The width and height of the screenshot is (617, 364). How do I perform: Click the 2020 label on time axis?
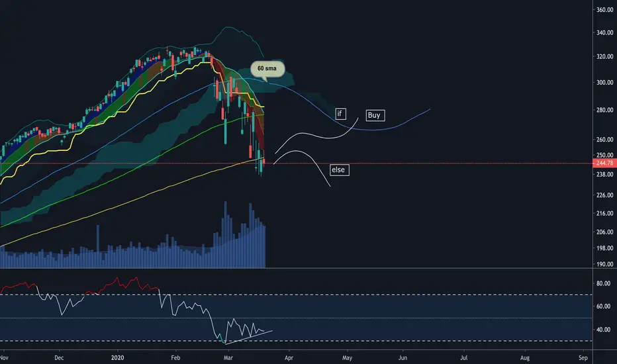[x=117, y=358]
